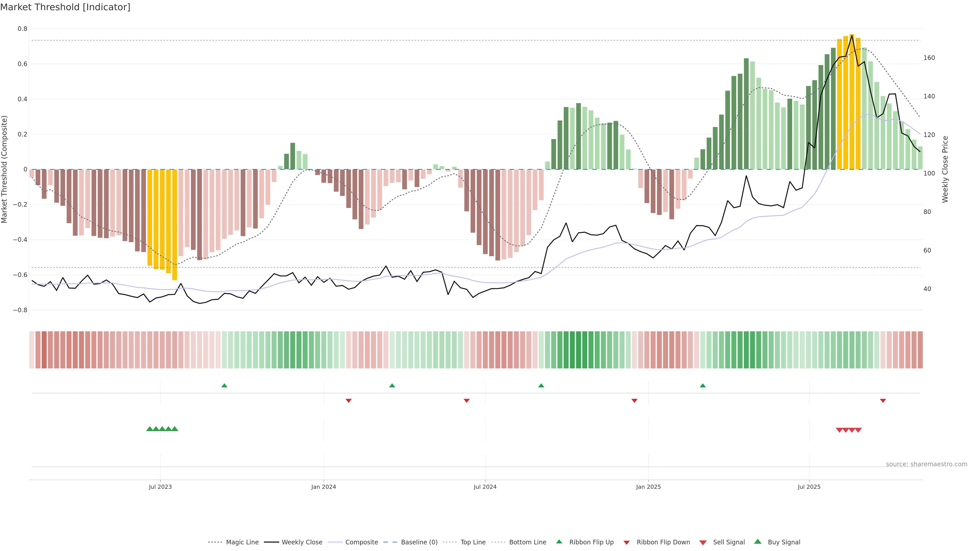This screenshot has width=980, height=551.
Task: Toggle Top Line legend entry
Action: point(473,542)
